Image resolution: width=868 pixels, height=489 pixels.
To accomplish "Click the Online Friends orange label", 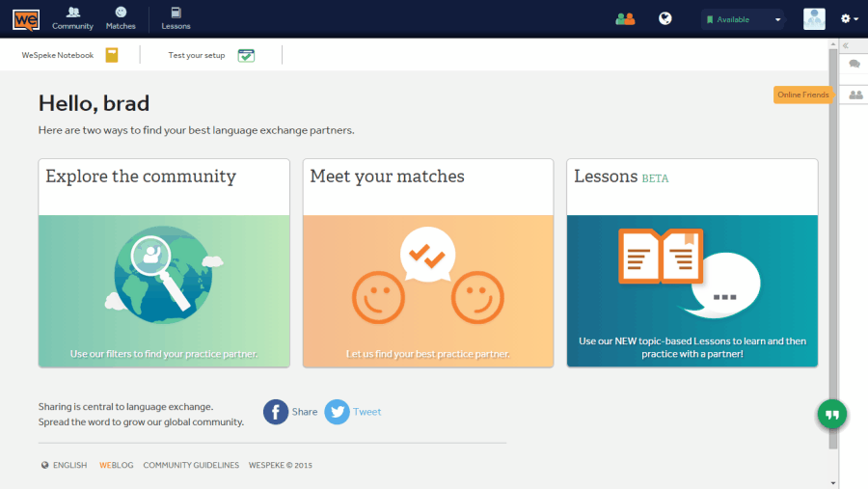I will coord(802,95).
